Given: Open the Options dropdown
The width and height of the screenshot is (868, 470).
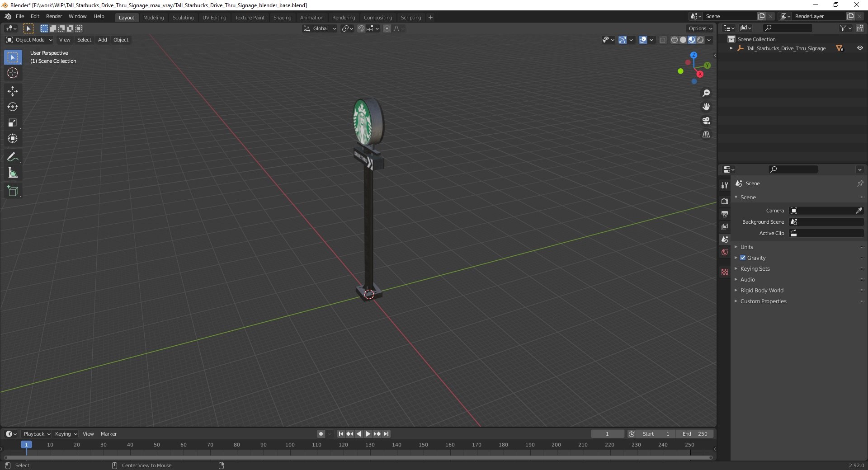Looking at the screenshot, I should pyautogui.click(x=700, y=28).
